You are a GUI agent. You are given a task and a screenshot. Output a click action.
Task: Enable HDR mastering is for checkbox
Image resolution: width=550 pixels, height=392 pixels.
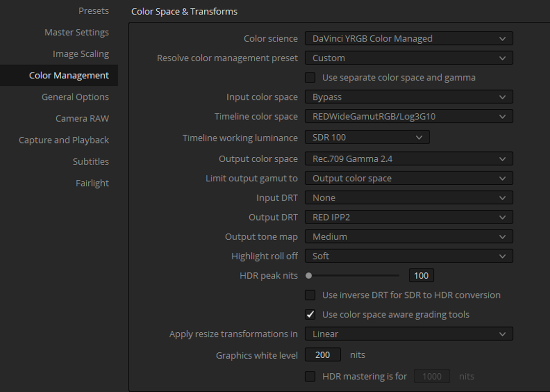tap(310, 376)
